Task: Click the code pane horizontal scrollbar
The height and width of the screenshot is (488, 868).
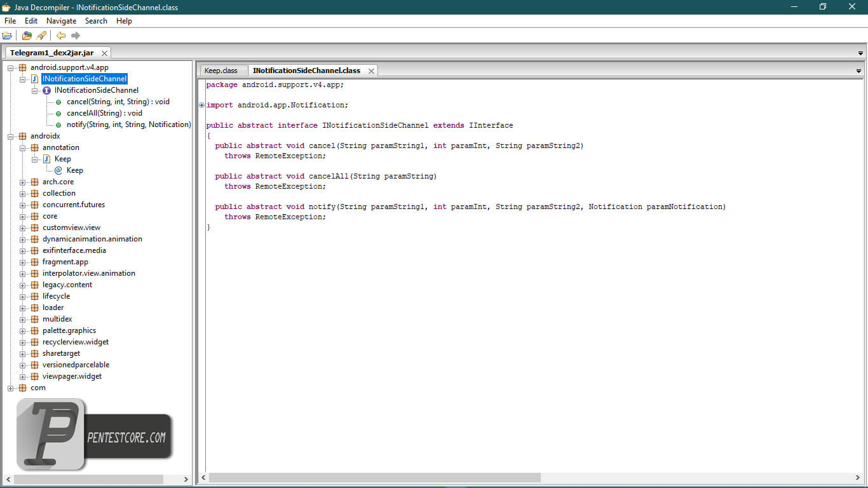Action: click(374, 477)
